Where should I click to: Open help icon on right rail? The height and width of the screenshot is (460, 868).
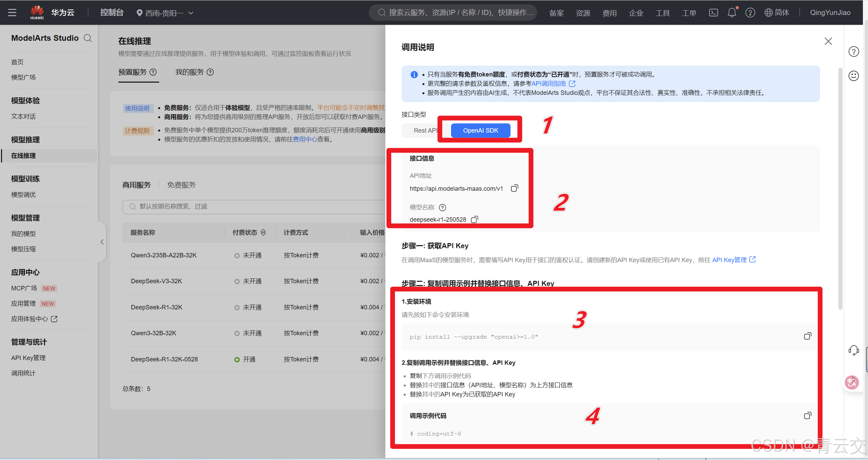click(854, 52)
